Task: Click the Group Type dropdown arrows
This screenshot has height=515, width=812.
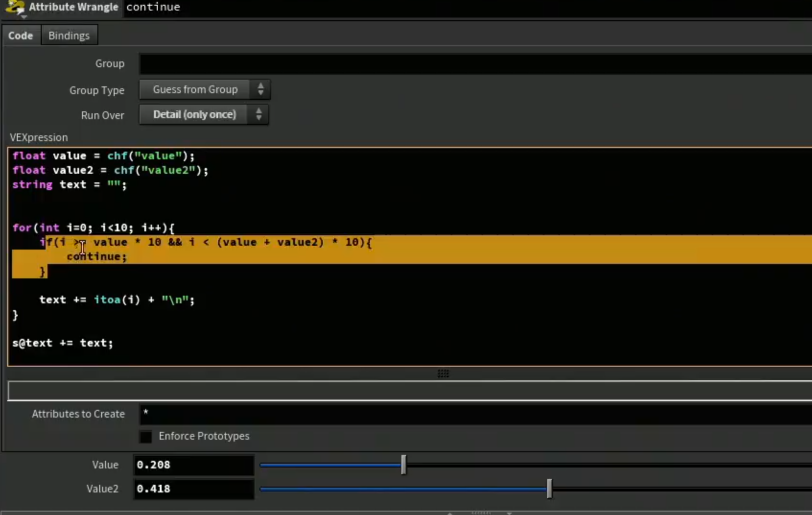Action: 260,89
